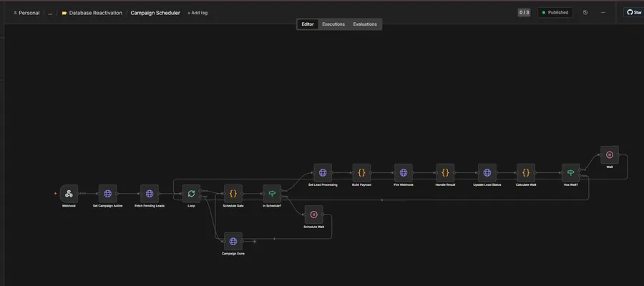Open the Set Lead Processing node
This screenshot has height=286, width=644.
[323, 173]
